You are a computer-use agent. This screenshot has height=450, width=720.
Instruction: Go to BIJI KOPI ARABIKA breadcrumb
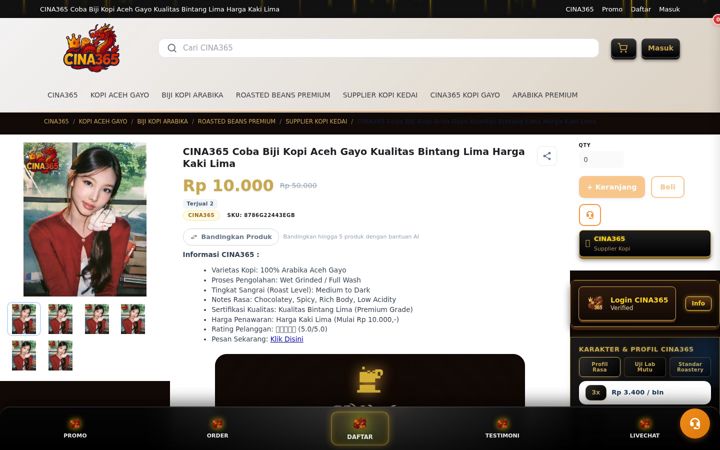163,122
